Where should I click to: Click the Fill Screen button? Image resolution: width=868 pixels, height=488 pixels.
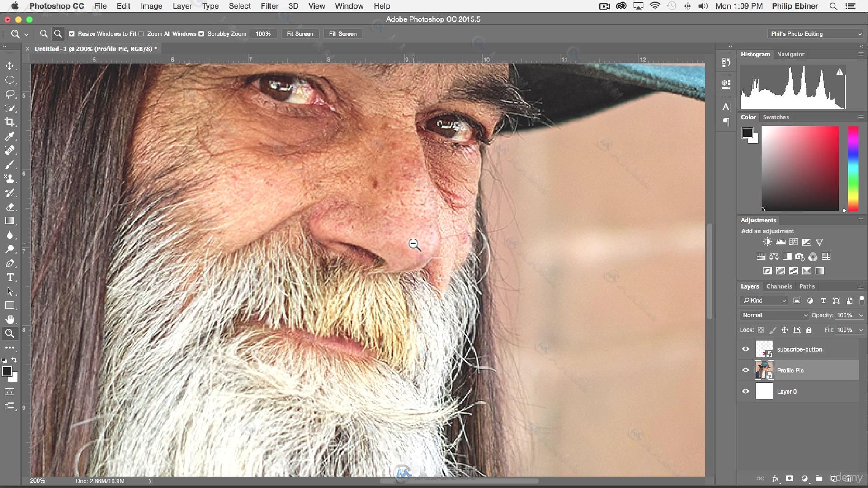tap(343, 34)
